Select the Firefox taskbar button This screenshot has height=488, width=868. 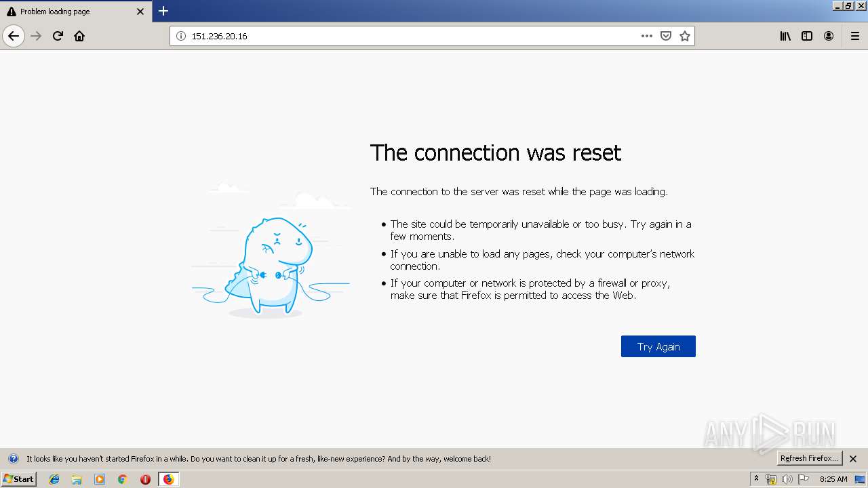coord(168,479)
